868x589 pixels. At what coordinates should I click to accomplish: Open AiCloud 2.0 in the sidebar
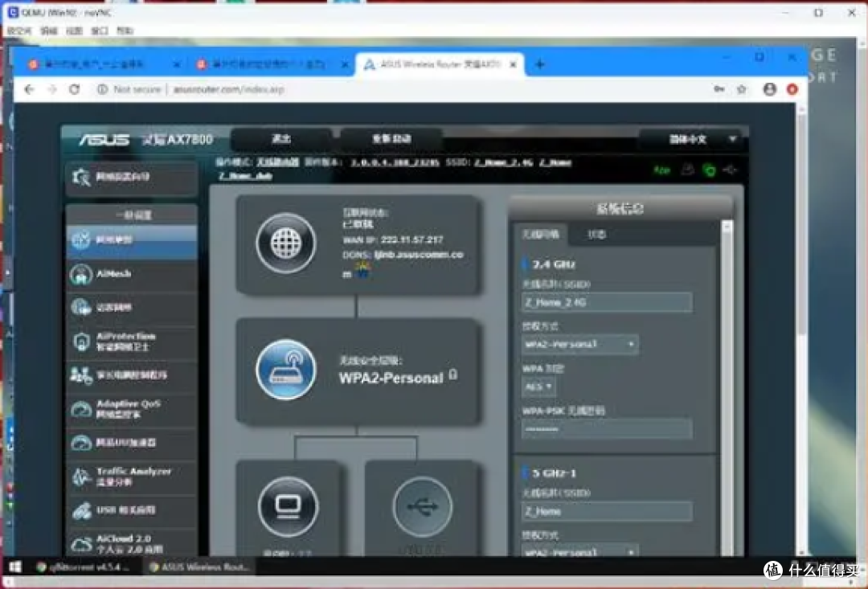pos(131,544)
